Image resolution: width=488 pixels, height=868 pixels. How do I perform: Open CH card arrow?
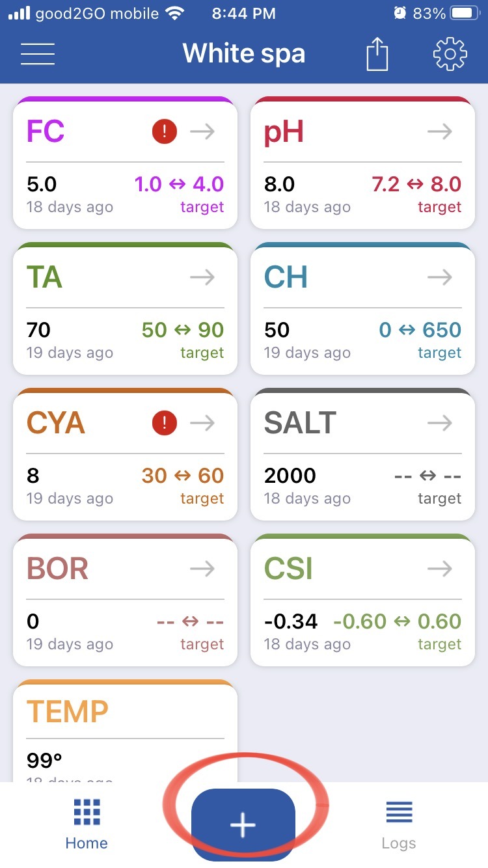(440, 278)
